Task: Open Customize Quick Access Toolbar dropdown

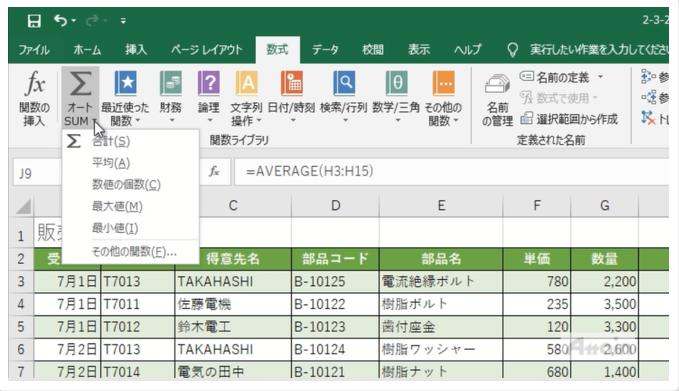Action: pos(123,20)
